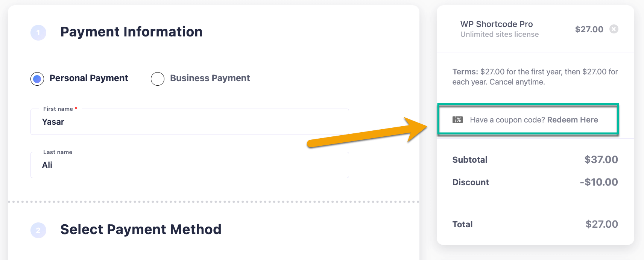Screen dimensions: 644x260
Task: Click the Discount value of -$10.00
Action: (600, 182)
